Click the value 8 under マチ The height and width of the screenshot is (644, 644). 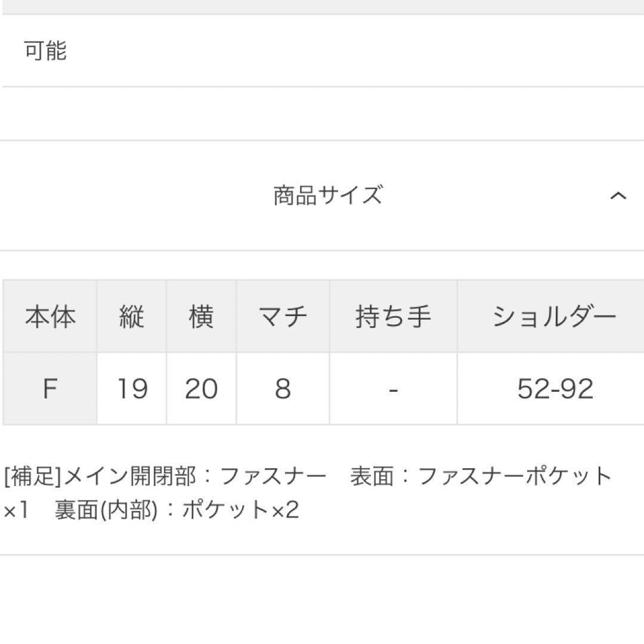(x=282, y=388)
